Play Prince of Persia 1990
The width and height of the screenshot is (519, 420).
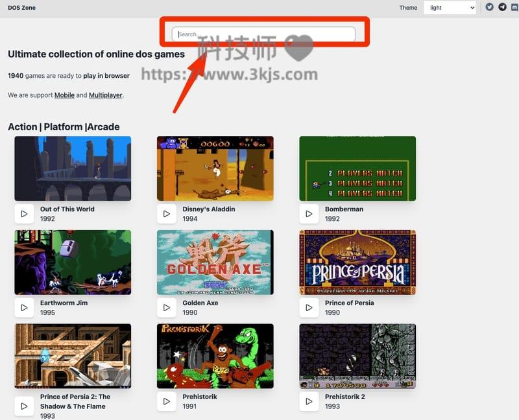(x=309, y=308)
